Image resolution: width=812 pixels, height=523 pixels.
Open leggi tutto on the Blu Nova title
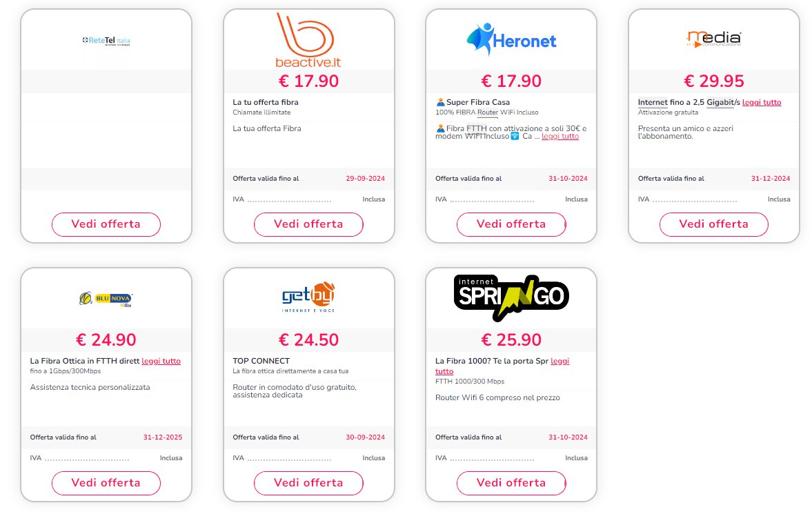coord(161,361)
